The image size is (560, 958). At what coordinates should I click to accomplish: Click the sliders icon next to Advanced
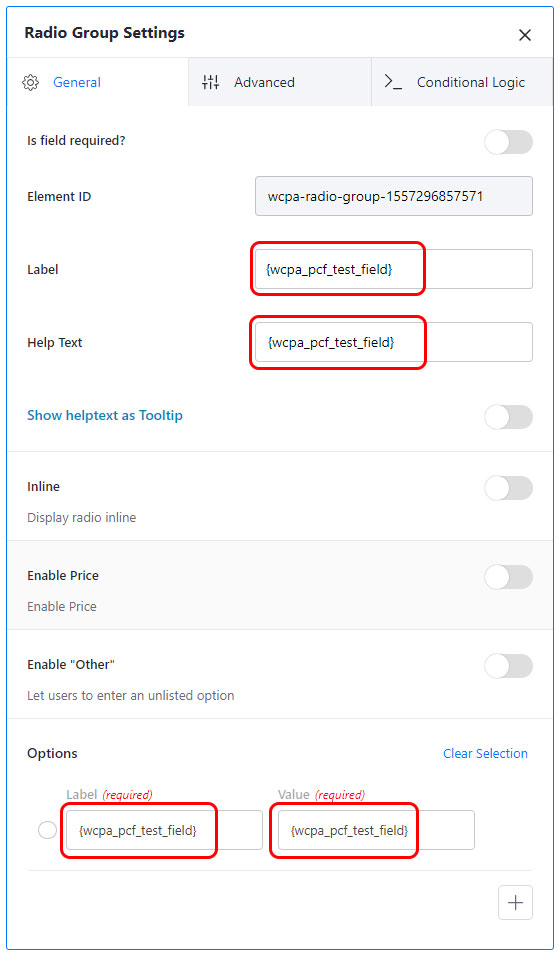tap(211, 82)
